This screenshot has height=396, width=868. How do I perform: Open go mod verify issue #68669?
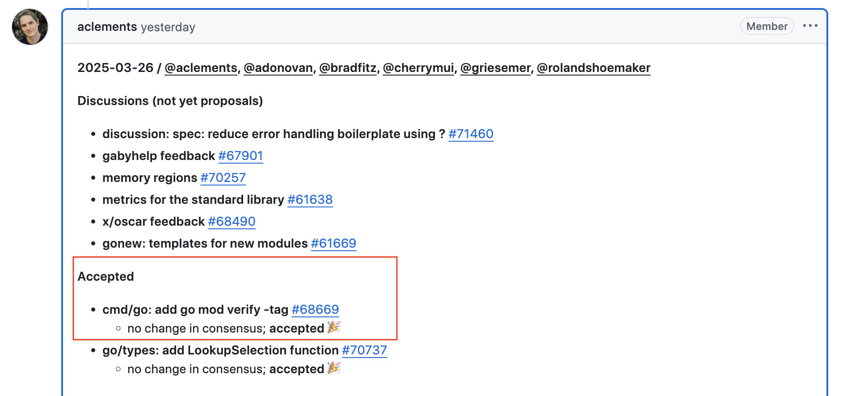pyautogui.click(x=315, y=310)
